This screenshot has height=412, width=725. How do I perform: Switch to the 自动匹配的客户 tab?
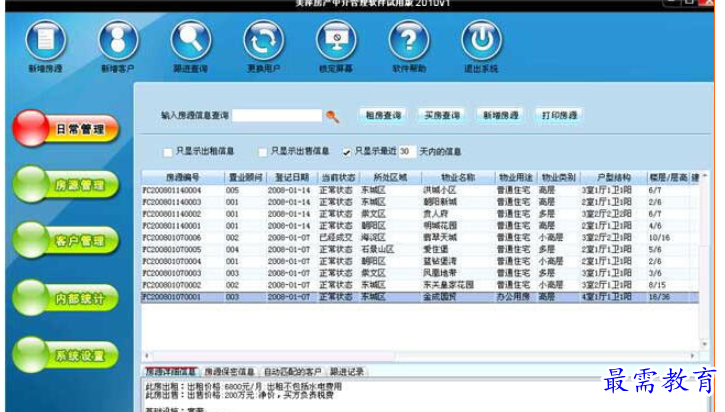tap(292, 371)
